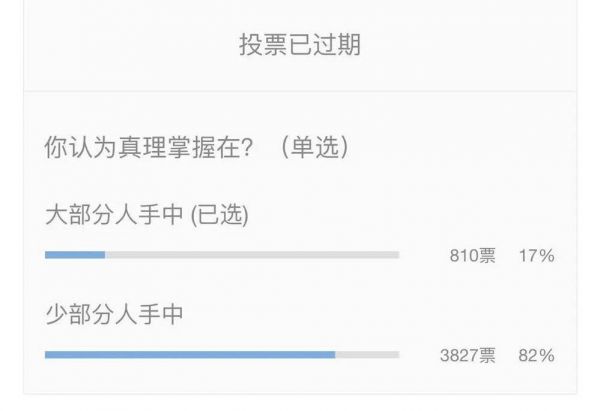Click the blue filled part of 少部分人手中 bar
The width and height of the screenshot is (600, 411).
click(x=190, y=355)
